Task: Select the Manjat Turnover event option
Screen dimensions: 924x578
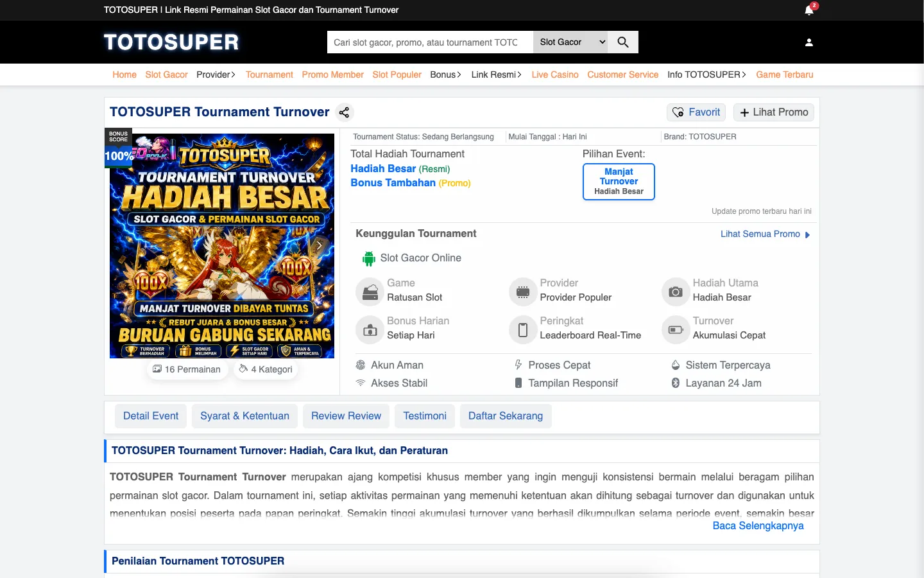Action: 619,182
